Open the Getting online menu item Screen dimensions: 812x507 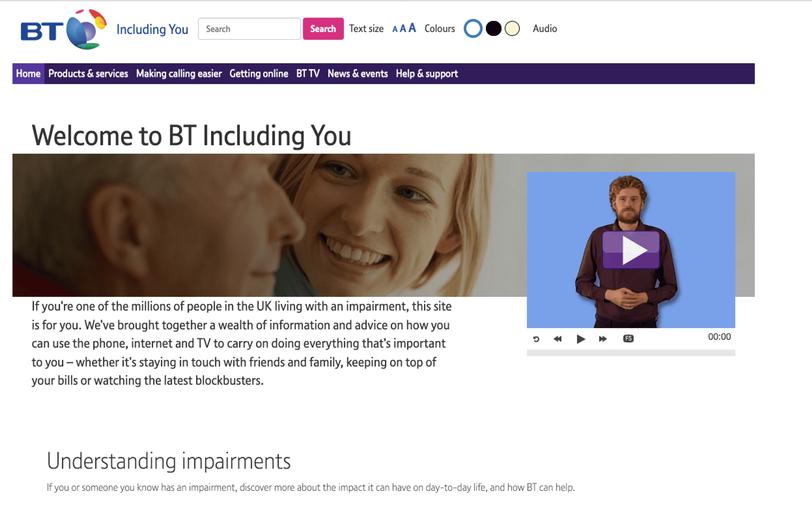[x=259, y=73]
